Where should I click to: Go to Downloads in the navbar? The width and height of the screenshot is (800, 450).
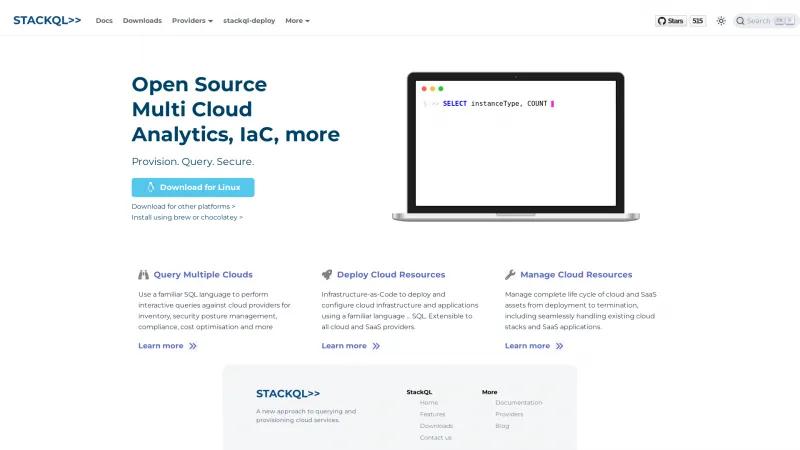pos(142,20)
